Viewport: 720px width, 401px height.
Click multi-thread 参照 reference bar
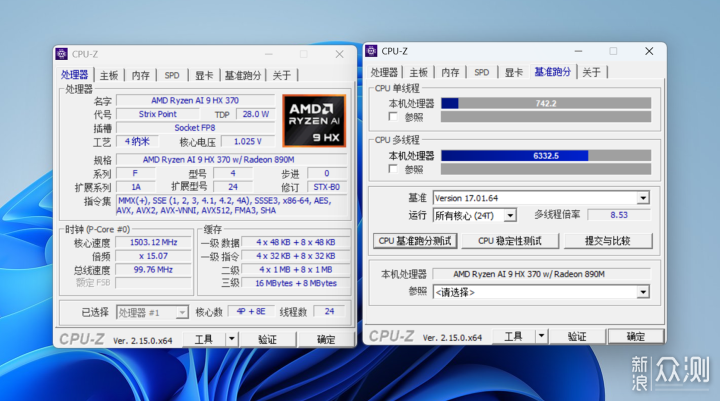click(546, 169)
